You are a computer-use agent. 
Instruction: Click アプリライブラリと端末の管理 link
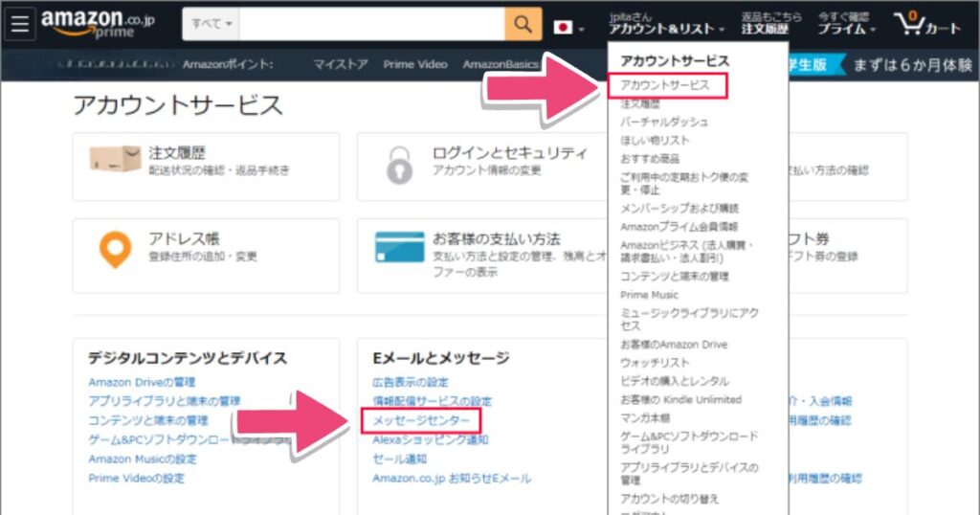click(x=165, y=401)
